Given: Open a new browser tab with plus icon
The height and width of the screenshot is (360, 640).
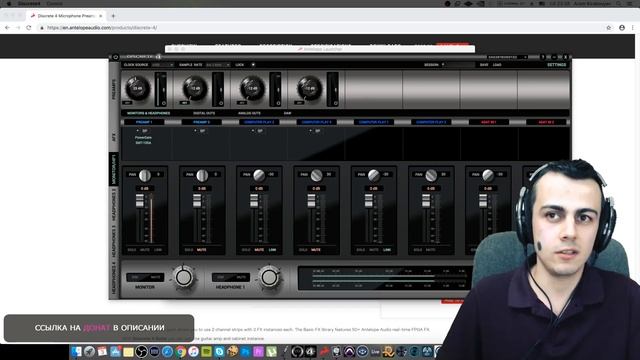Looking at the screenshot, I should (113, 16).
